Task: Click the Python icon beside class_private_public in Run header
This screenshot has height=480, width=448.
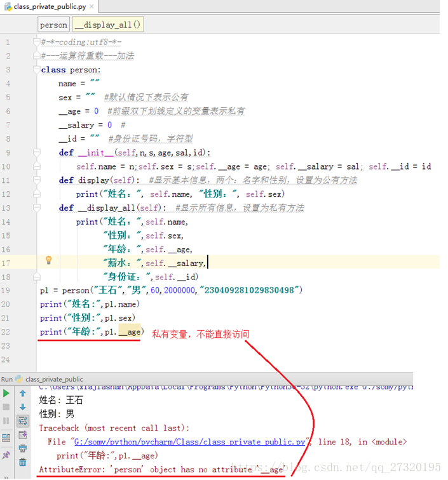Action: [19, 379]
